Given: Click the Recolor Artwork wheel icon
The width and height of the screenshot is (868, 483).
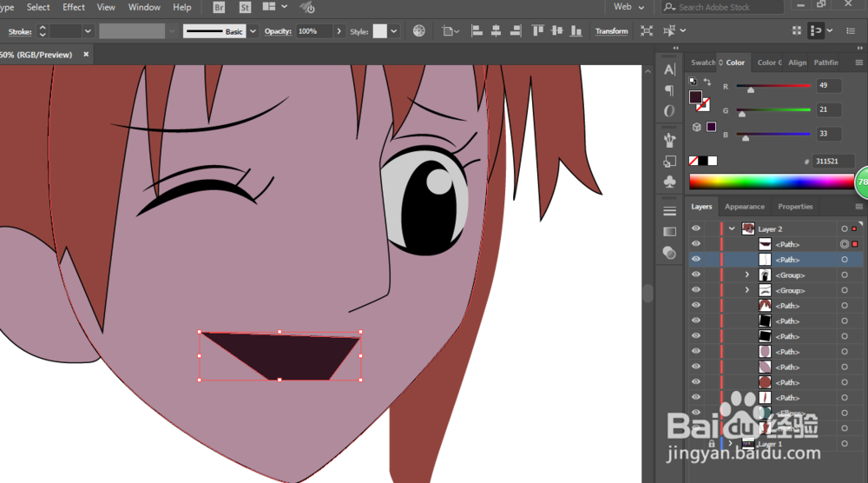Looking at the screenshot, I should tap(419, 31).
